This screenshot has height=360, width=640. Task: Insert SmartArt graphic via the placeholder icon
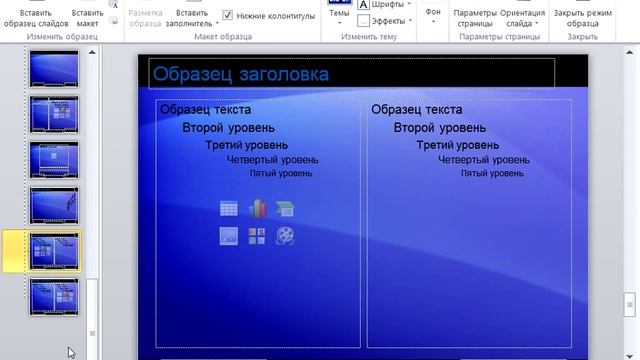point(285,209)
